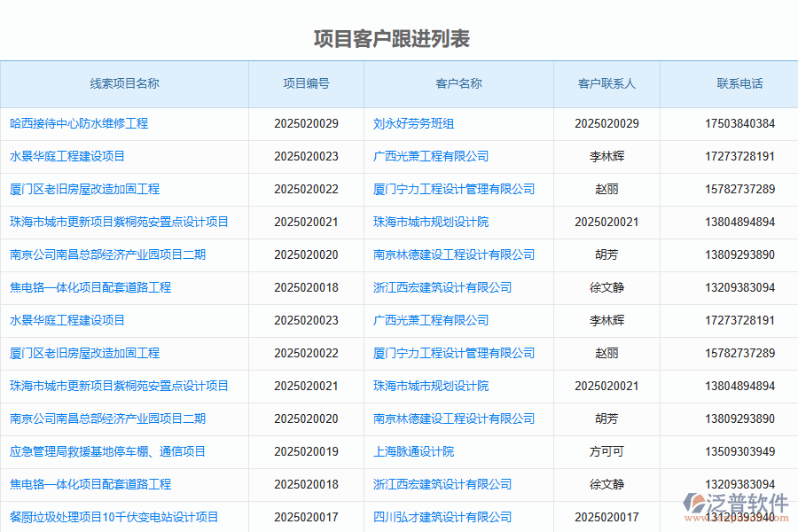This screenshot has width=798, height=532.
Task: Open 水景华庭工程建设项目 link directly below 哈西接待中心 row
Action: point(67,156)
